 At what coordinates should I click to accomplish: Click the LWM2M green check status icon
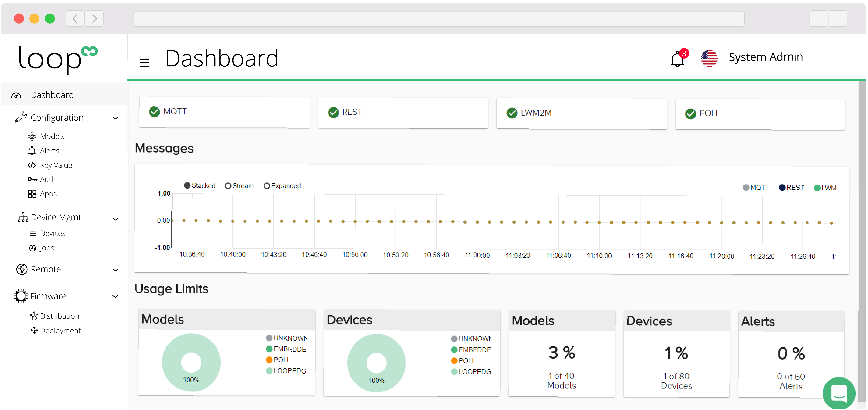[x=512, y=113]
